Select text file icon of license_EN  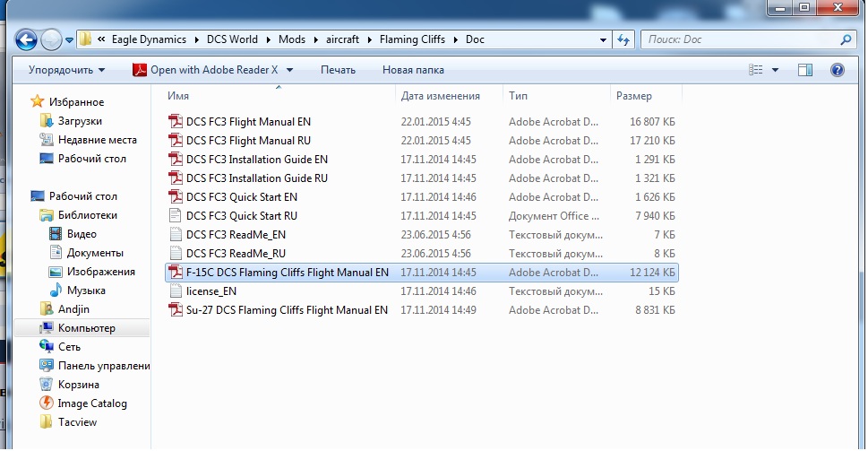point(176,291)
